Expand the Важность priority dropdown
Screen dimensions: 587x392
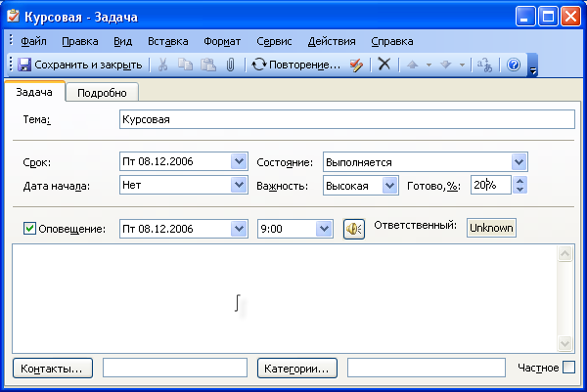(x=389, y=186)
